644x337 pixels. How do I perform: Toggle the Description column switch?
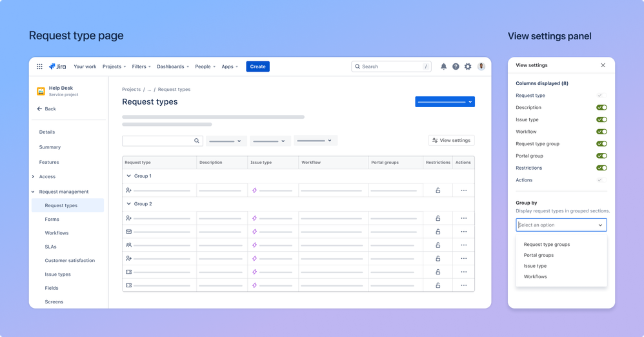(x=601, y=108)
